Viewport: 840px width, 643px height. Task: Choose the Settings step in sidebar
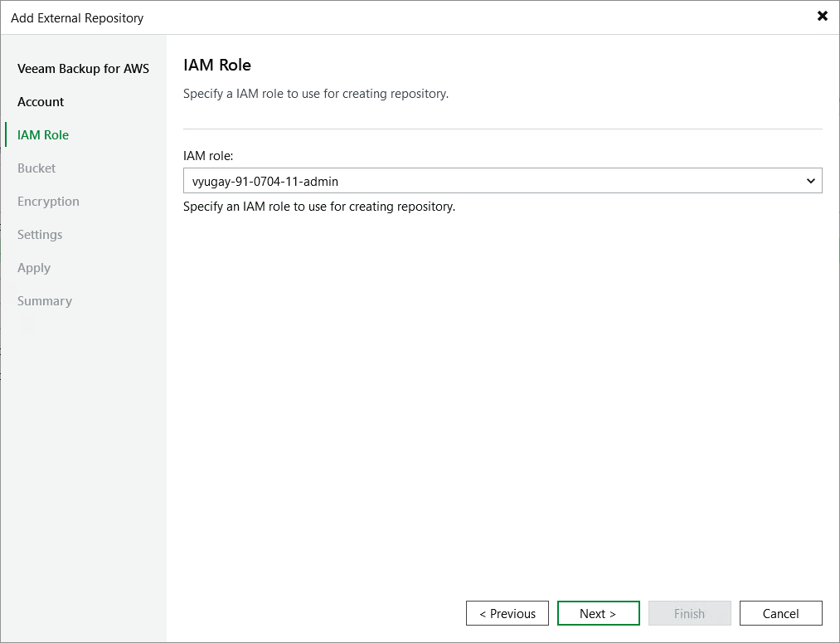(x=40, y=234)
